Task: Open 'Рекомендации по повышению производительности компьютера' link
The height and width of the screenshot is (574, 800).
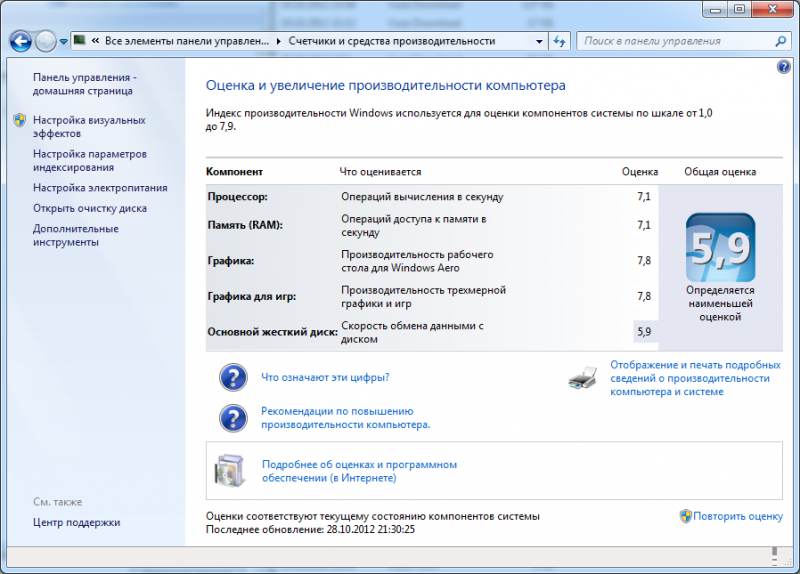Action: [345, 418]
